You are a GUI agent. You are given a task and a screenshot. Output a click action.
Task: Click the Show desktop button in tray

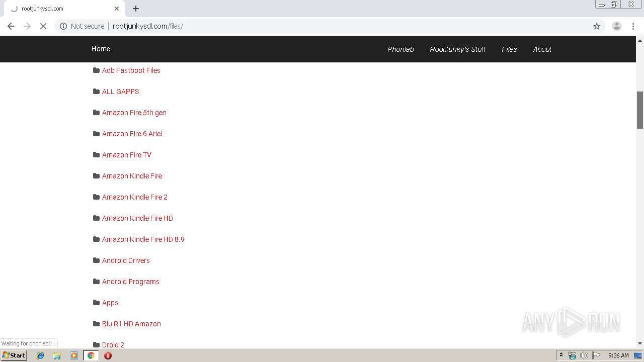click(639, 355)
